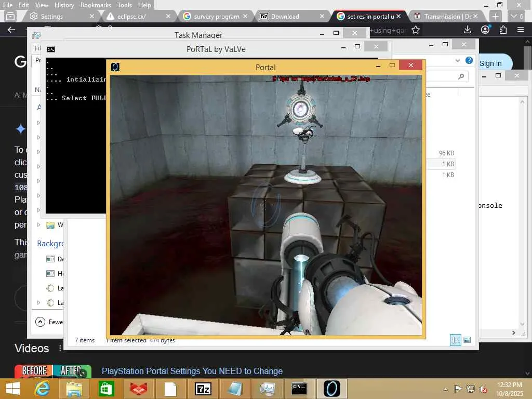Click the Action Center flag tray icon
532x399 pixels.
tap(458, 389)
